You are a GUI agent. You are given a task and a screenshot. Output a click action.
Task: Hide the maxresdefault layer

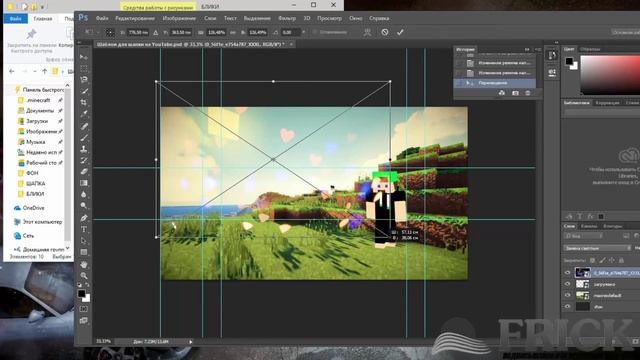click(x=567, y=295)
